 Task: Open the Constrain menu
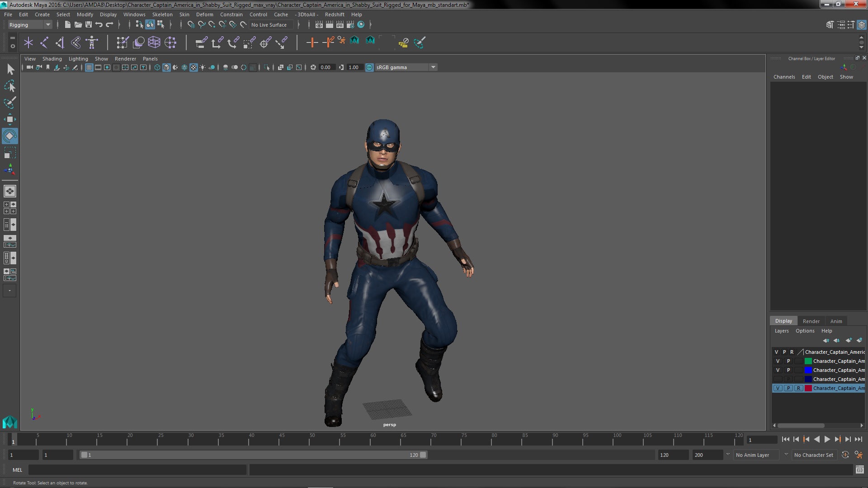(x=231, y=14)
